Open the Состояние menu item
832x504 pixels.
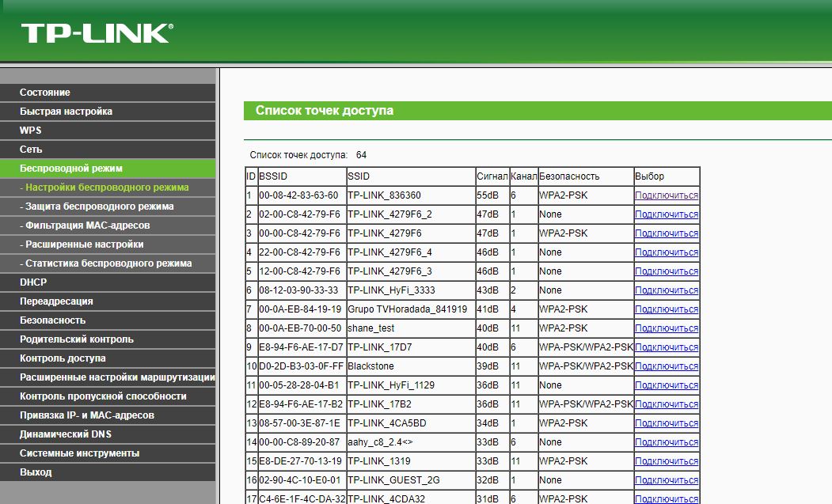coord(108,93)
